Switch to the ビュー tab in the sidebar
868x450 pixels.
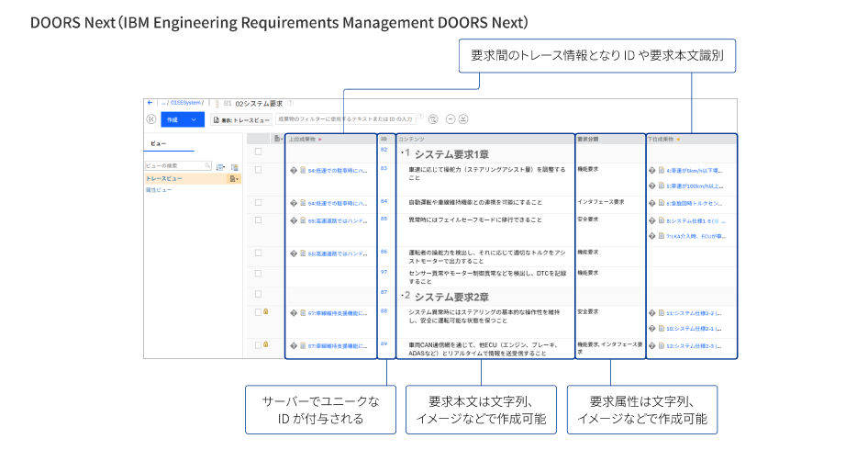(x=158, y=144)
